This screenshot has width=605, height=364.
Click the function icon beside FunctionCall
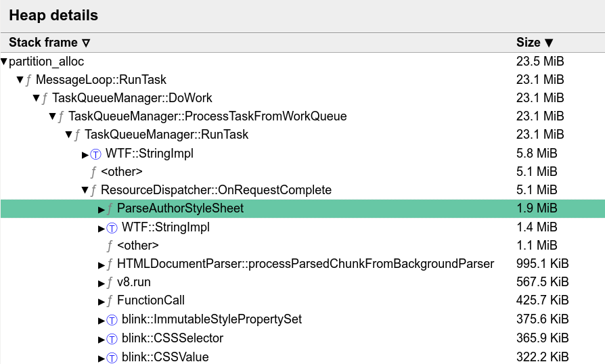tap(110, 301)
